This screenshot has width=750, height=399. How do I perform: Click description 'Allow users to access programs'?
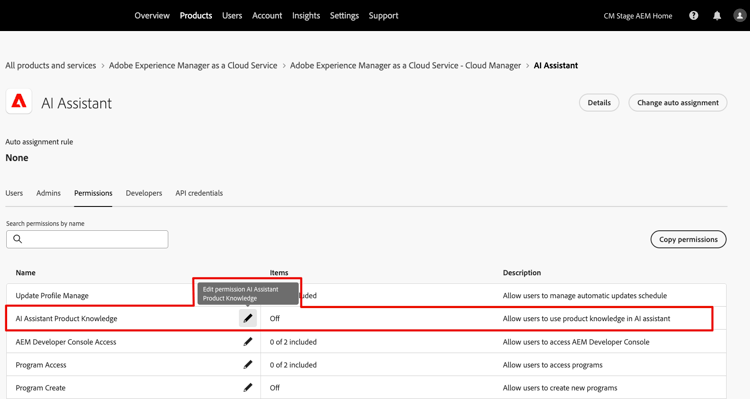tap(552, 365)
